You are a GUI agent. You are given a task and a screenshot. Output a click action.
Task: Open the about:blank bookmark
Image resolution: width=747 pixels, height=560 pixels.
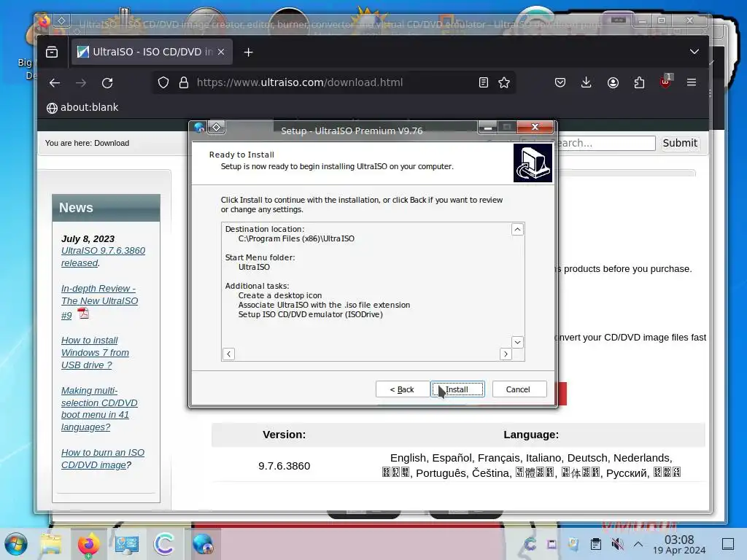pos(82,108)
